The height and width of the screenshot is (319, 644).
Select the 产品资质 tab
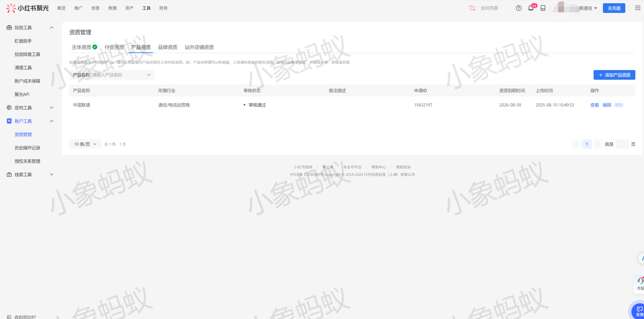coord(141,47)
